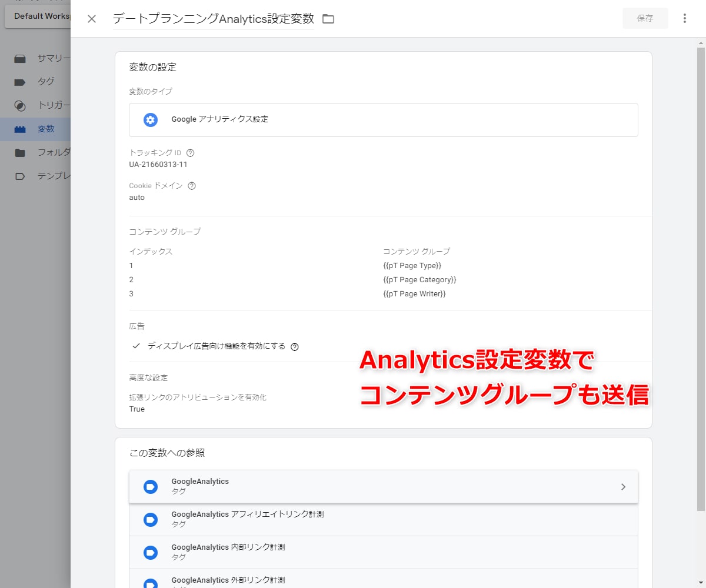Screen dimensions: 706x588
Task: Expand chevron on GoogleAnalytics tag row
Action: [x=623, y=487]
